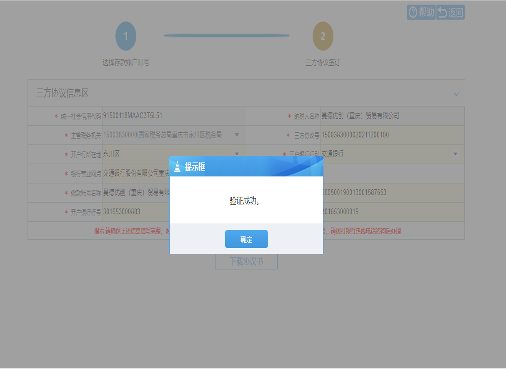Click the 确定 button in the dialog
The image size is (506, 369).
[246, 239]
